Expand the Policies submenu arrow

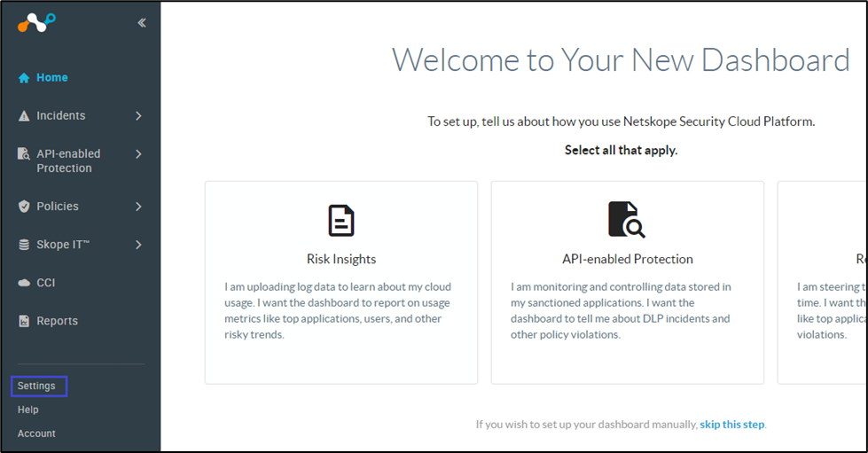(x=138, y=207)
